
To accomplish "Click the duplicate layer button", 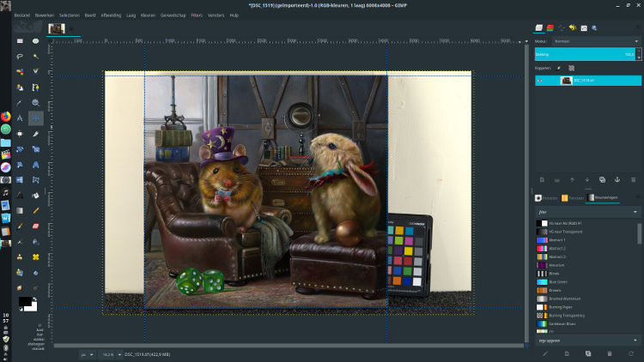I will tap(602, 180).
